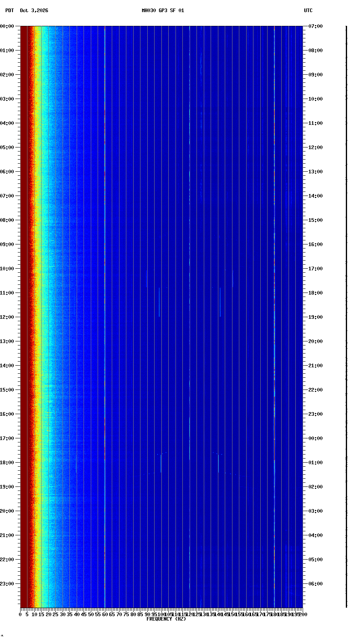This screenshot has height=640, width=364.
Task: Click the 23:00 UTC time label
Action: (x=316, y=414)
